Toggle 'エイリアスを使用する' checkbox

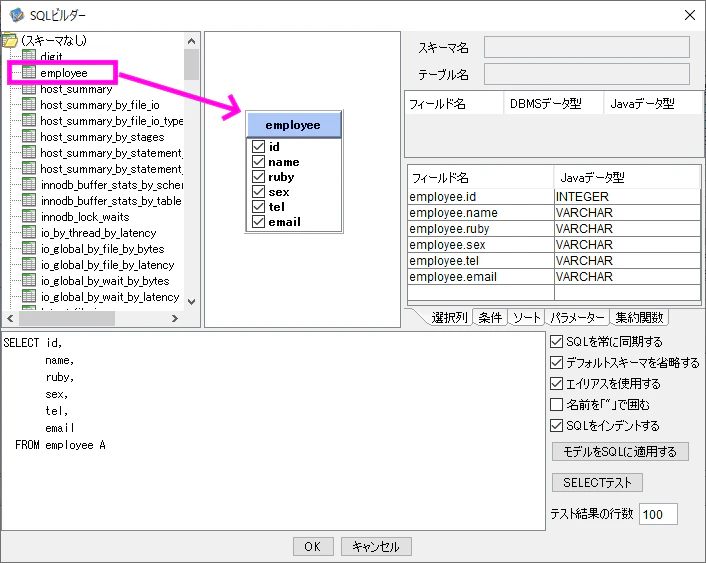[557, 383]
